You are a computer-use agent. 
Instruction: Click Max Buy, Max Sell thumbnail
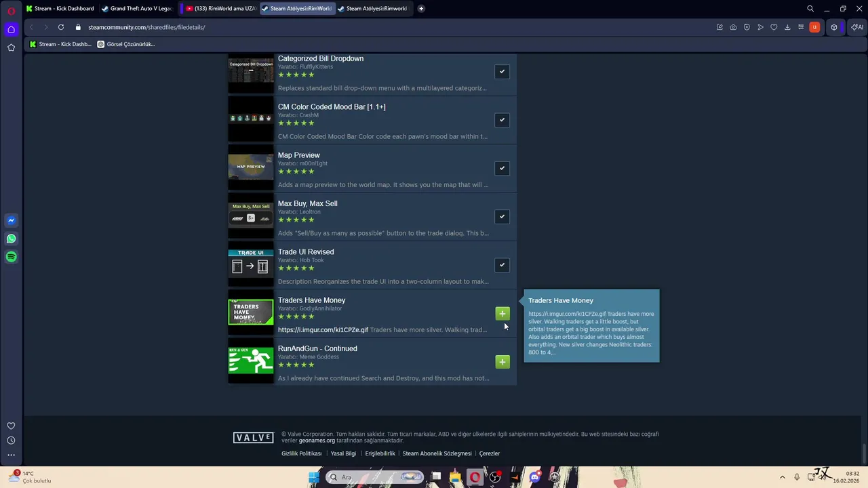[251, 216]
